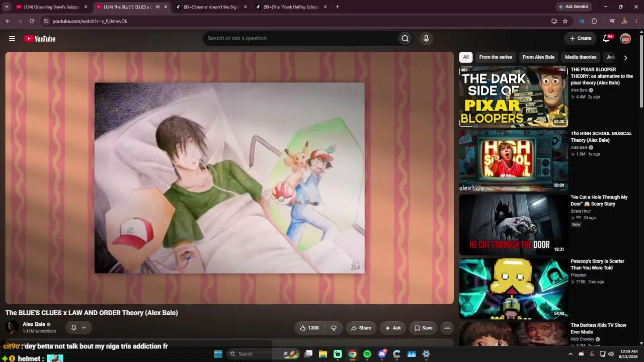The image size is (644, 362).
Task: Open File Explorer from the taskbar
Action: [x=323, y=354]
